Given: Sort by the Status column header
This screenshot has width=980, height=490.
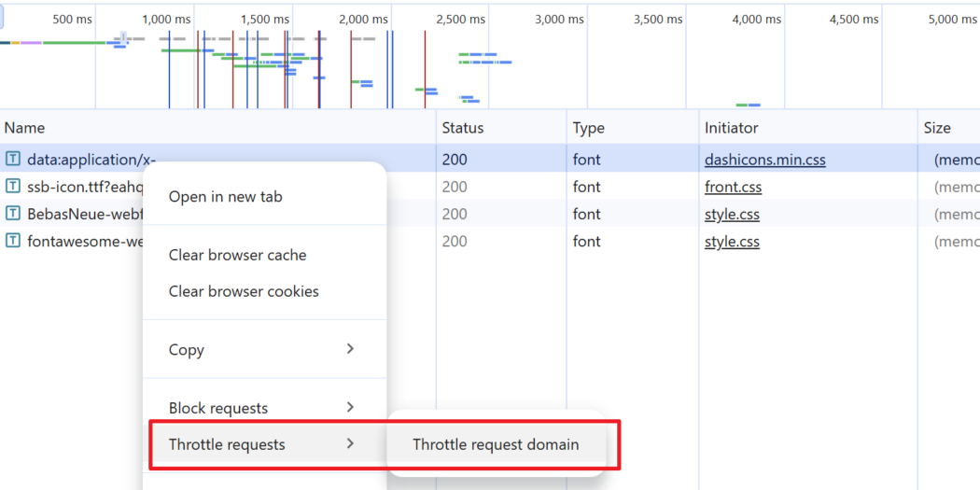Looking at the screenshot, I should 462,128.
